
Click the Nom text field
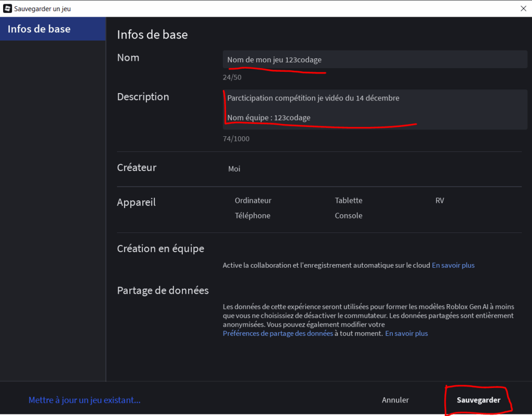[374, 60]
